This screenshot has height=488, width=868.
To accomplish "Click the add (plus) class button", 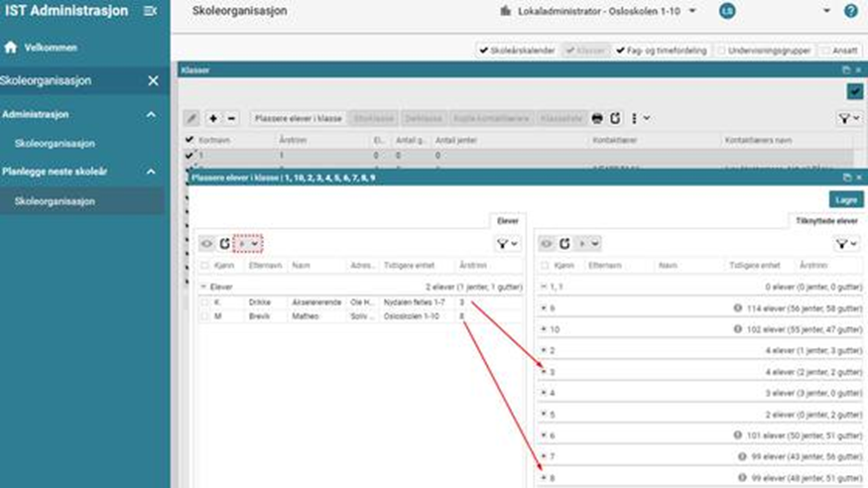I will pyautogui.click(x=213, y=118).
